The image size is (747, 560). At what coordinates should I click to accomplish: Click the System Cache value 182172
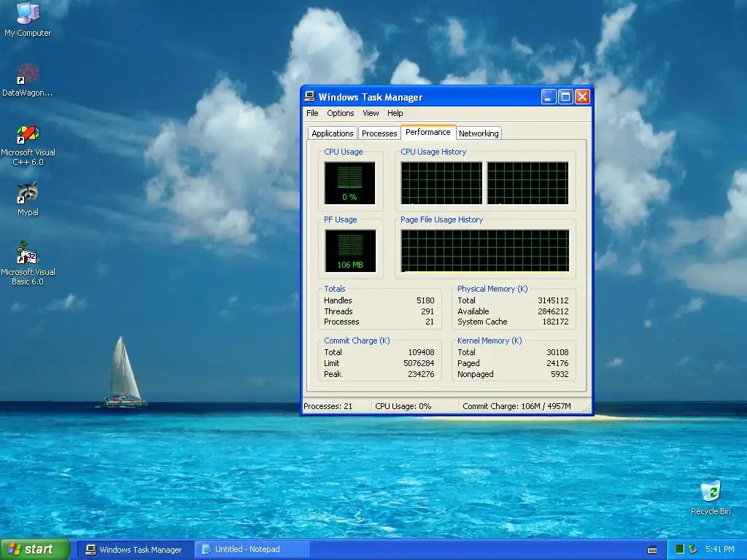[x=555, y=322]
